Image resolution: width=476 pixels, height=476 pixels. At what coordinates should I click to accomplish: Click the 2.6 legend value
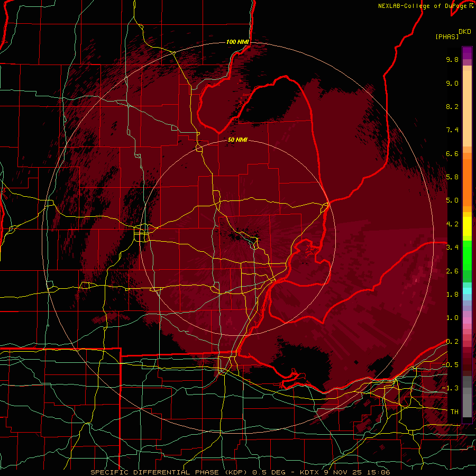point(452,271)
